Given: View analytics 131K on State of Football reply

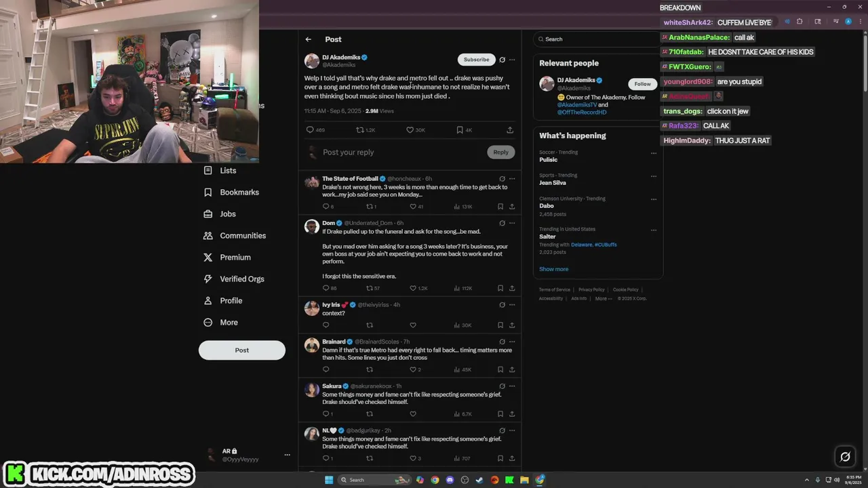Looking at the screenshot, I should pyautogui.click(x=462, y=207).
